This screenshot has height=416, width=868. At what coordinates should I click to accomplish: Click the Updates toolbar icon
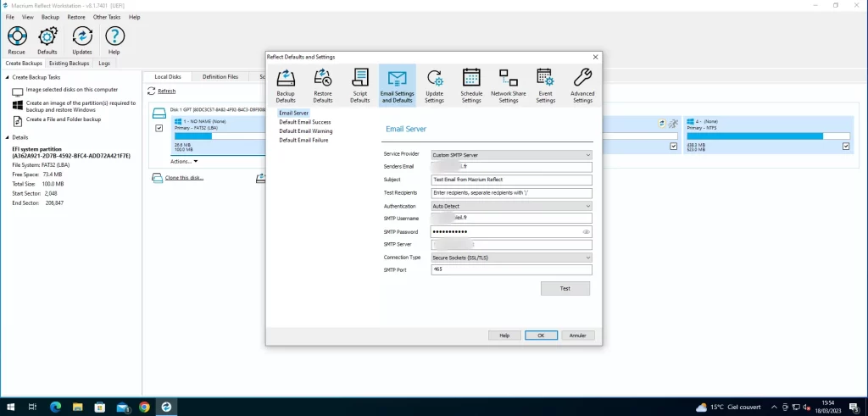[82, 36]
